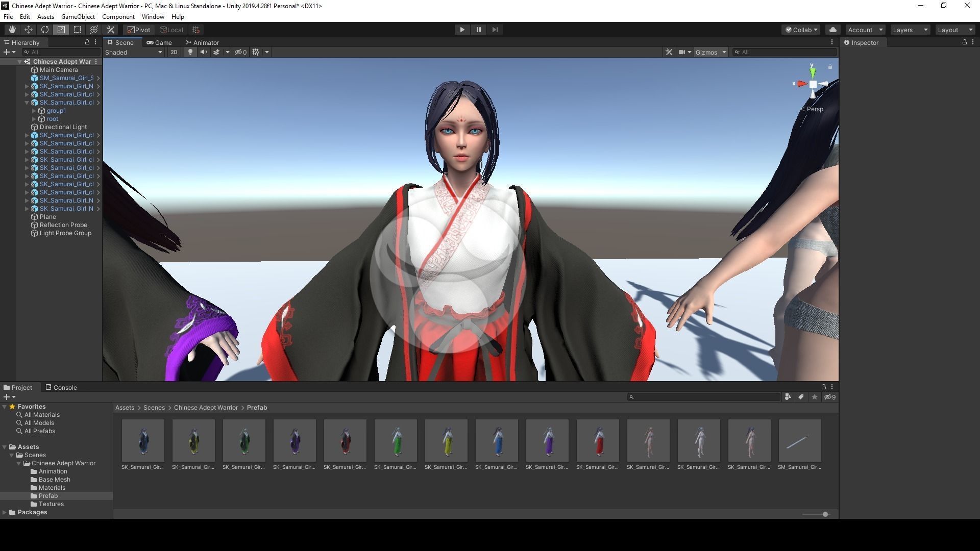Select the sword SM_Samurai prefab thumbnail

tap(799, 441)
